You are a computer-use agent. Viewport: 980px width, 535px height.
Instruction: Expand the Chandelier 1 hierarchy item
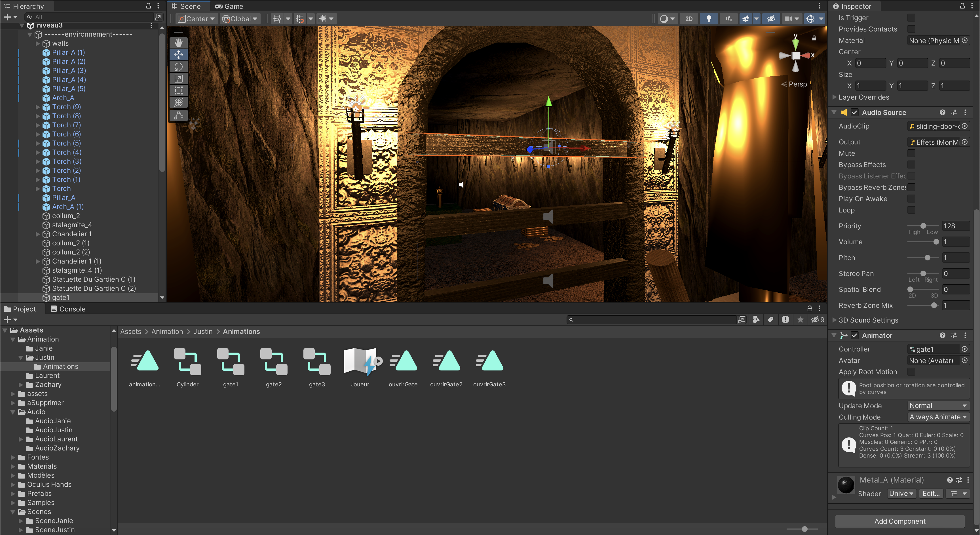(38, 234)
